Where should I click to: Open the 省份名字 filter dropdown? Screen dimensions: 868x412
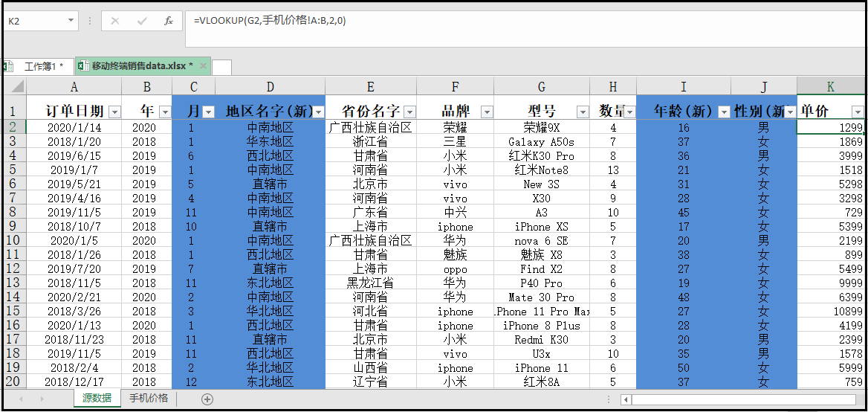pyautogui.click(x=409, y=112)
